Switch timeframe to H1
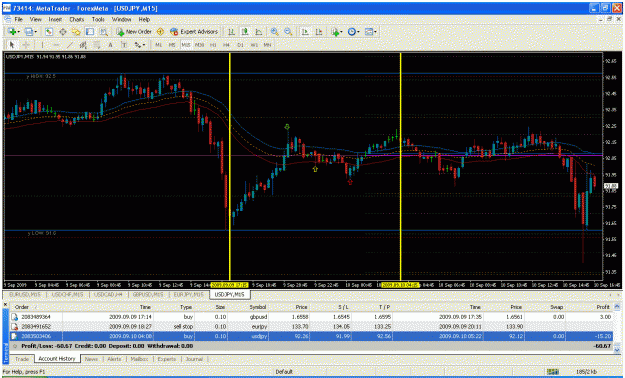 (213, 45)
